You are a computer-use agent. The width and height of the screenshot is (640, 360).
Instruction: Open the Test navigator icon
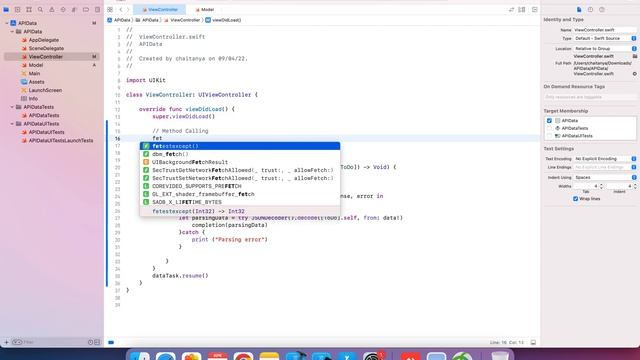tap(63, 9)
